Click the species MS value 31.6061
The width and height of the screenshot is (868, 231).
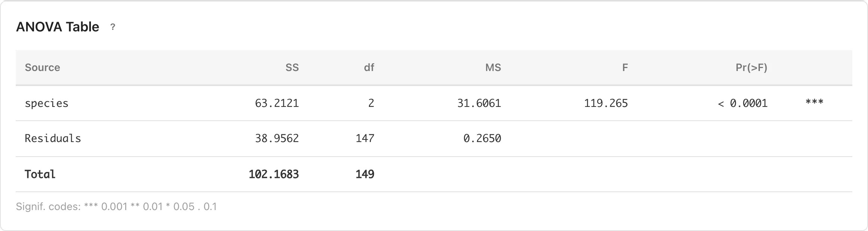click(479, 103)
